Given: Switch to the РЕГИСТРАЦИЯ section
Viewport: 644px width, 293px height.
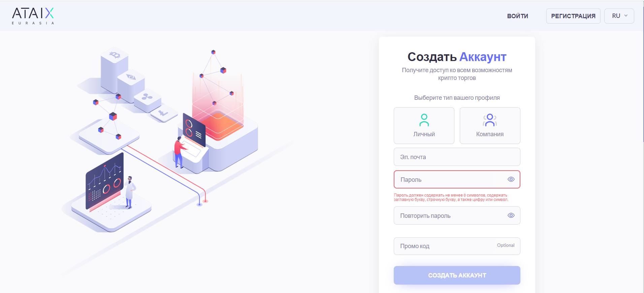Looking at the screenshot, I should (573, 16).
